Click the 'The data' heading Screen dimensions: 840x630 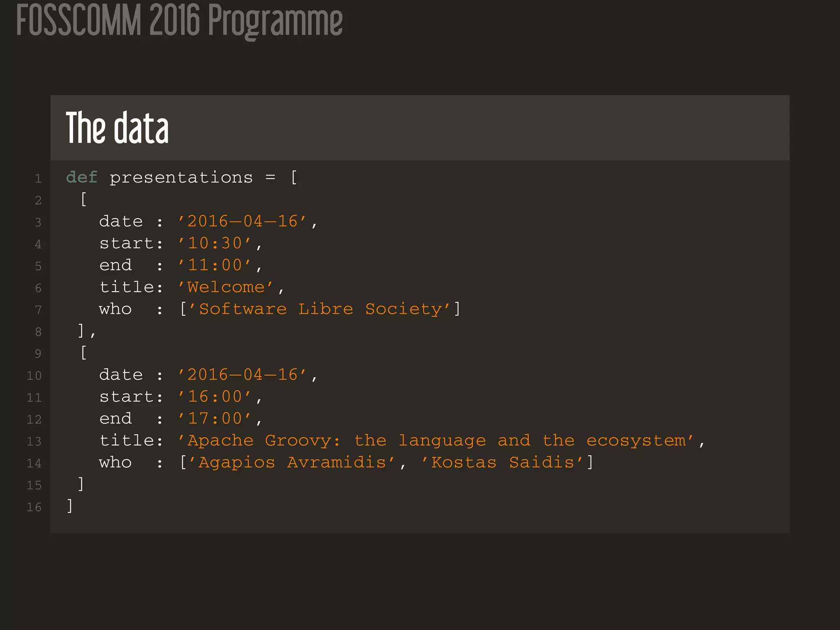(x=117, y=128)
